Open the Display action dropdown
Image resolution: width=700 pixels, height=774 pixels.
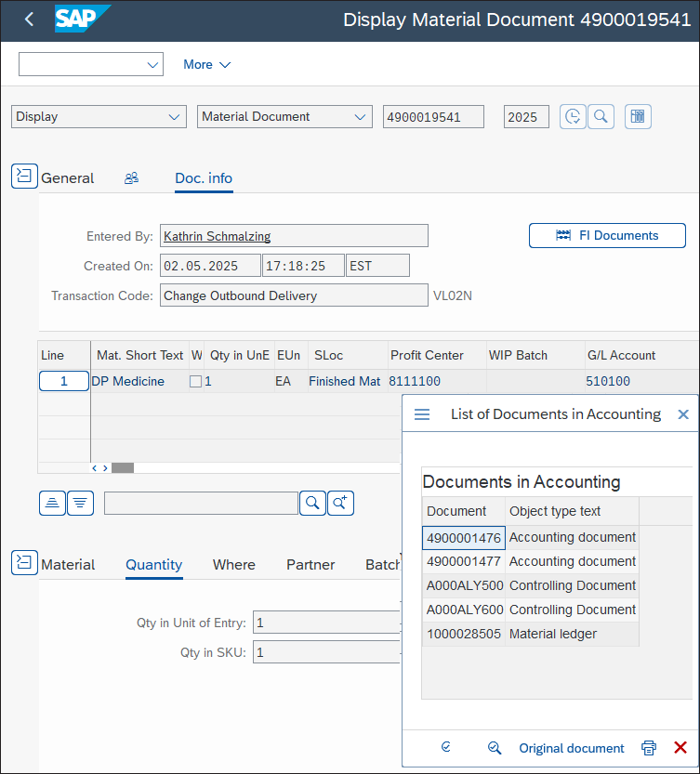click(99, 116)
